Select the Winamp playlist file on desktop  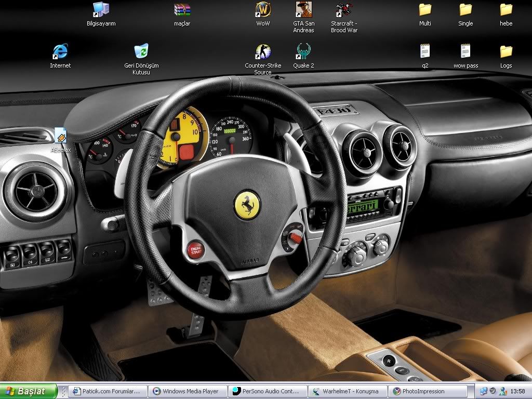pyautogui.click(x=60, y=137)
